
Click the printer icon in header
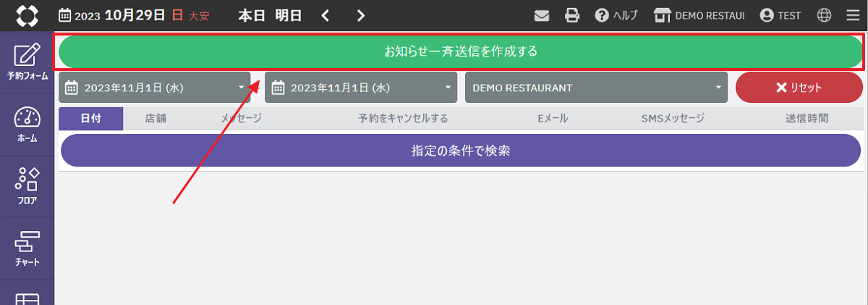572,15
